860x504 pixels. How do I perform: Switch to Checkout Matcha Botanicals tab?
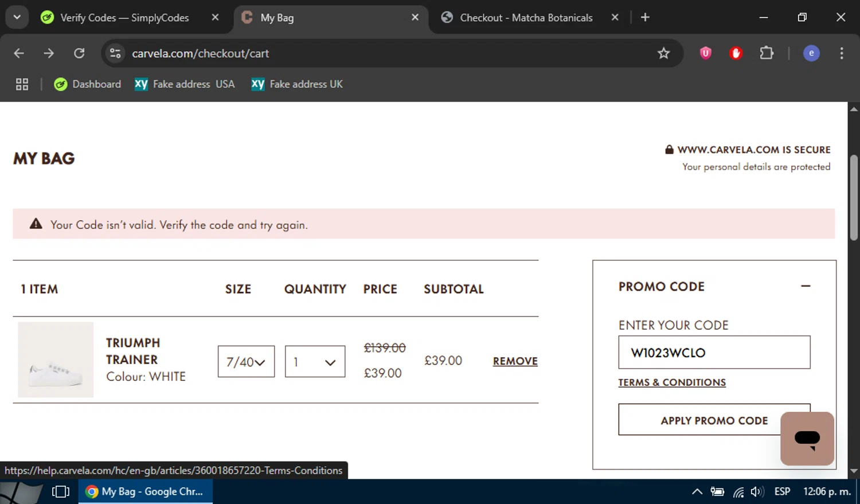point(526,18)
